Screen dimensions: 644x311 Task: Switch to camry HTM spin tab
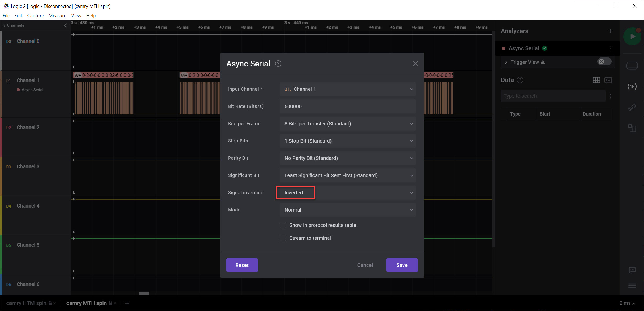26,303
